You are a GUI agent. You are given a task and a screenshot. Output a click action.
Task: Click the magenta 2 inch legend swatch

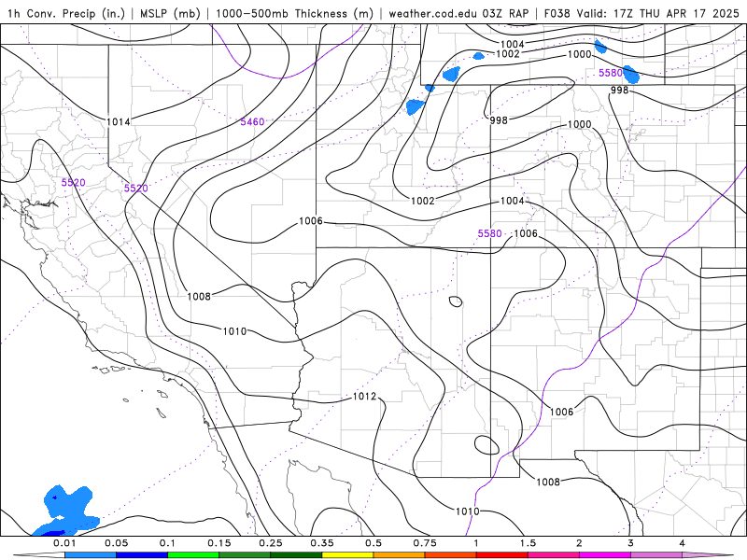pyautogui.click(x=605, y=554)
